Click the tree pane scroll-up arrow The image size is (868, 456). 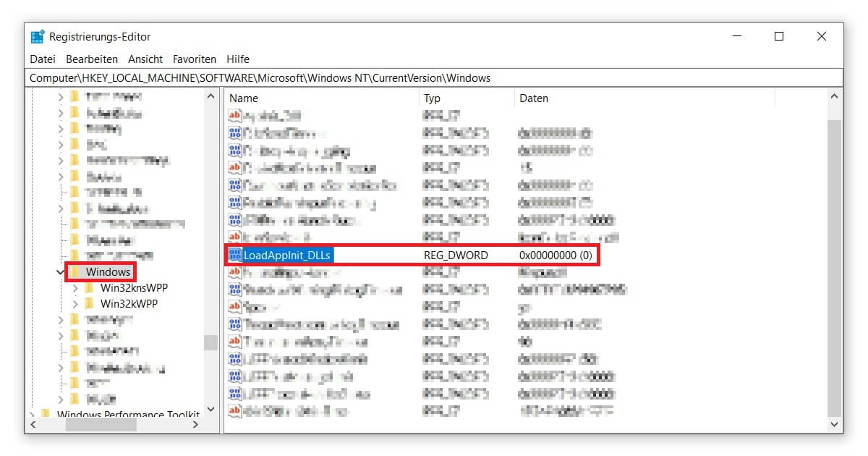(210, 96)
